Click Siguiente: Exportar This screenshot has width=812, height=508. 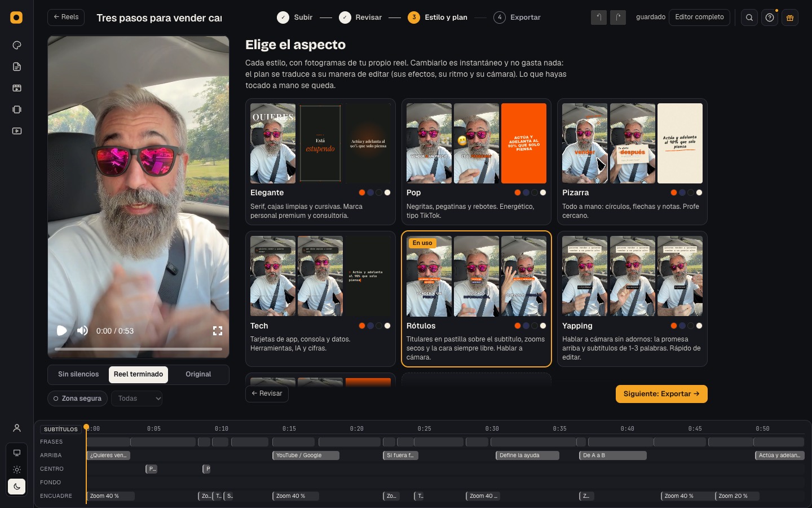661,394
